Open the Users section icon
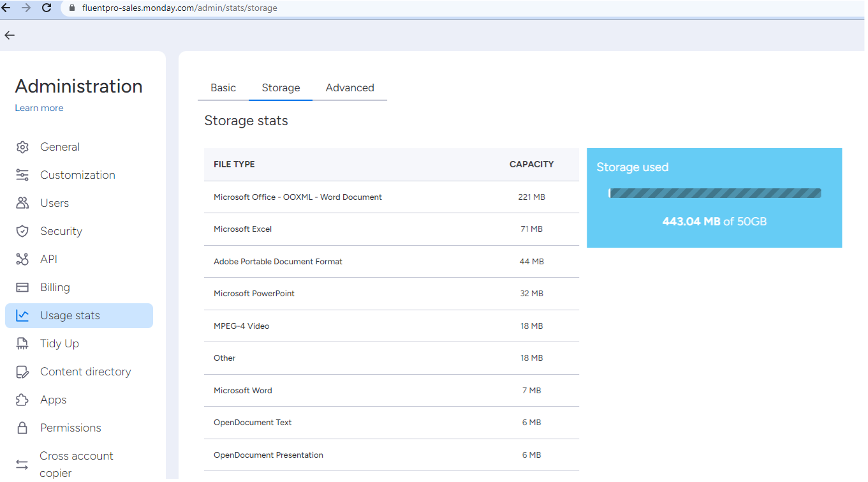This screenshot has height=482, width=868. click(x=22, y=202)
